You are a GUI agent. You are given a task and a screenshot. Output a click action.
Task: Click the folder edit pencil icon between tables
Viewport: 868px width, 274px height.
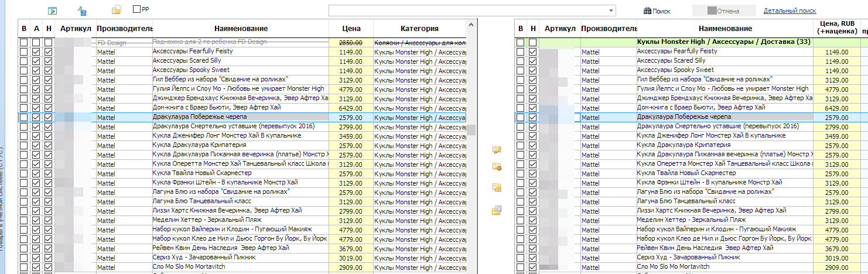pyautogui.click(x=497, y=150)
